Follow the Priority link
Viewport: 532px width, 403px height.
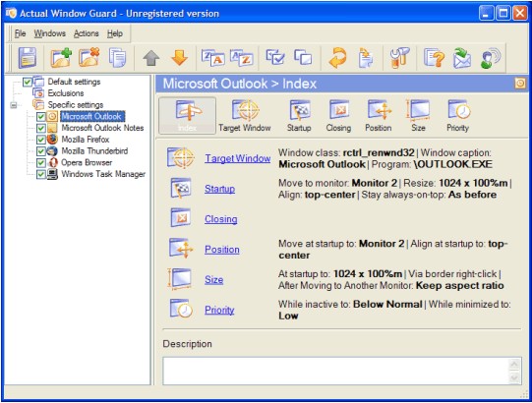pos(219,310)
